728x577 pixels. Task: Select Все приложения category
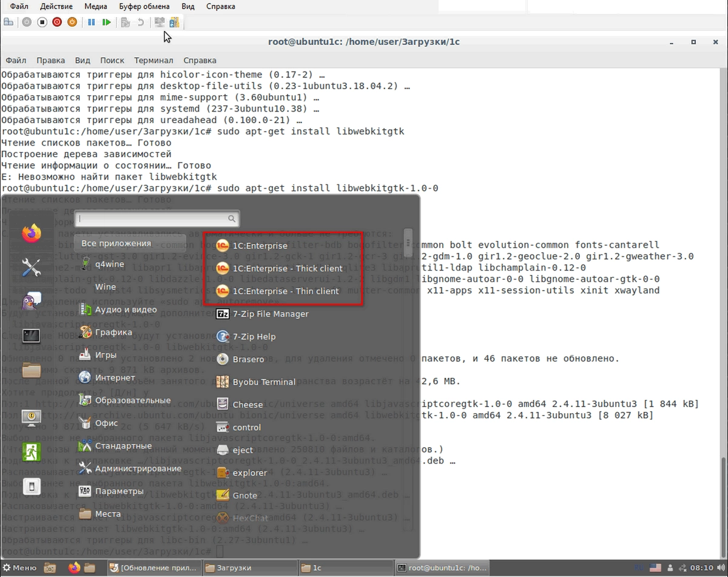click(130, 243)
